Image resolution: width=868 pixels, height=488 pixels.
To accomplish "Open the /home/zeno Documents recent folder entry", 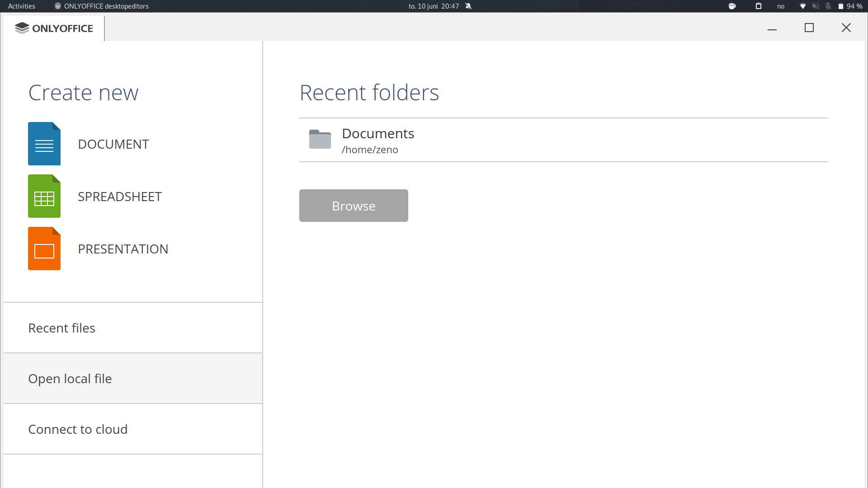I will (x=378, y=140).
